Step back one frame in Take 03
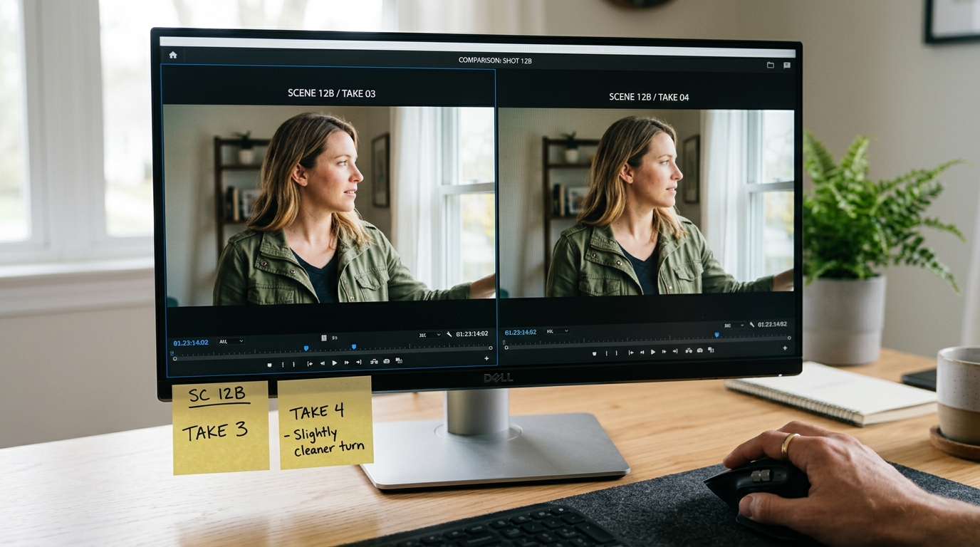 pos(323,363)
